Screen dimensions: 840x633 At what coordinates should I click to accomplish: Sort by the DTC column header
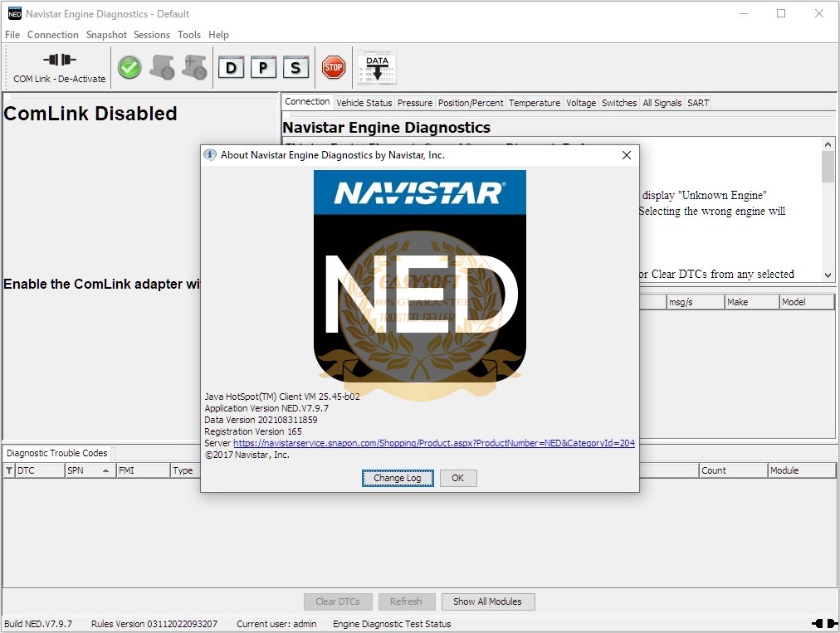coord(39,470)
